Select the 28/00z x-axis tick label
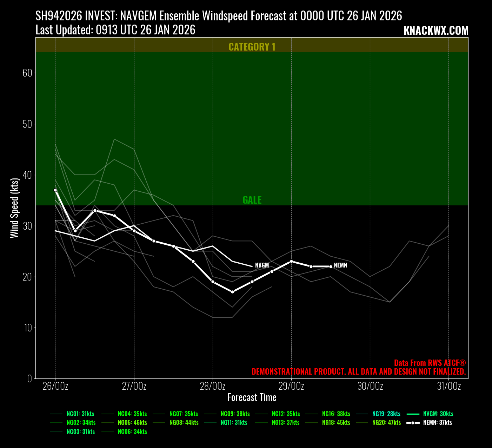The width and height of the screenshot is (492, 448). pyautogui.click(x=213, y=386)
